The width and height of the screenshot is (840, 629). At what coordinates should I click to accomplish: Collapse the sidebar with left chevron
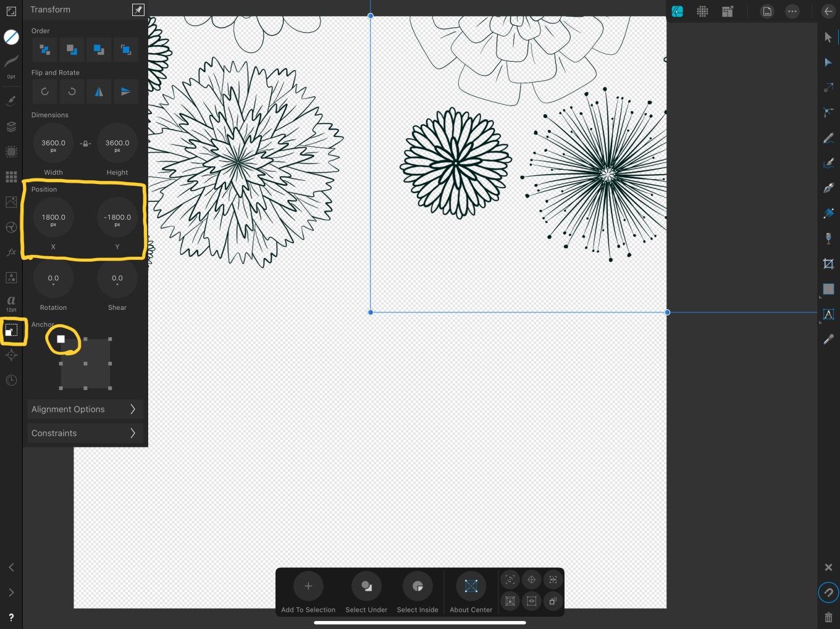point(11,567)
